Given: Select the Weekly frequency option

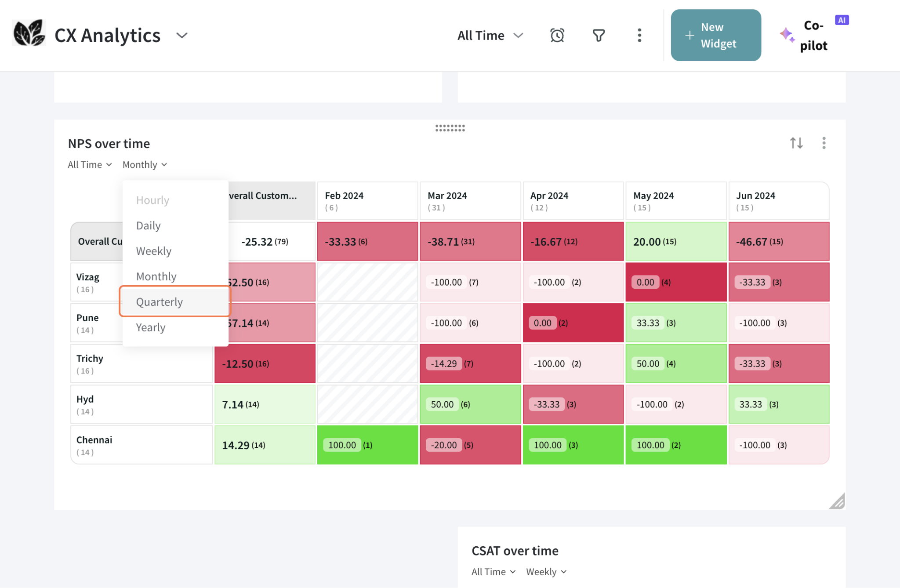Looking at the screenshot, I should click(x=154, y=250).
